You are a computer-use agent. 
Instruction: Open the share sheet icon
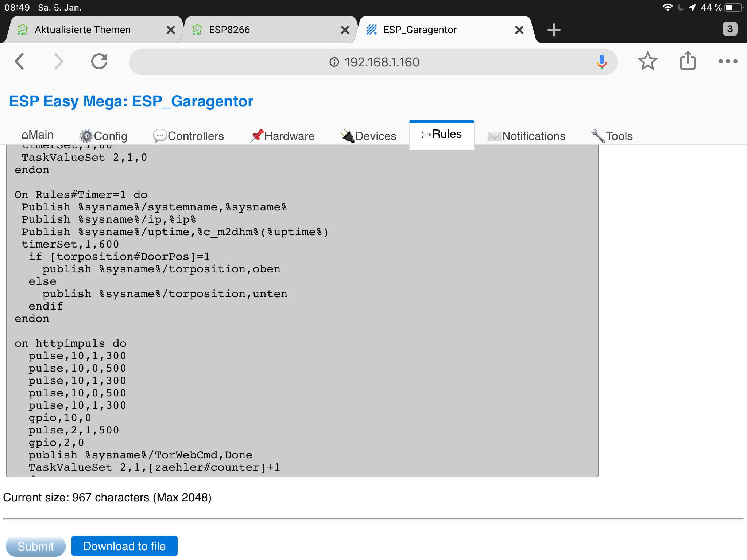point(688,61)
